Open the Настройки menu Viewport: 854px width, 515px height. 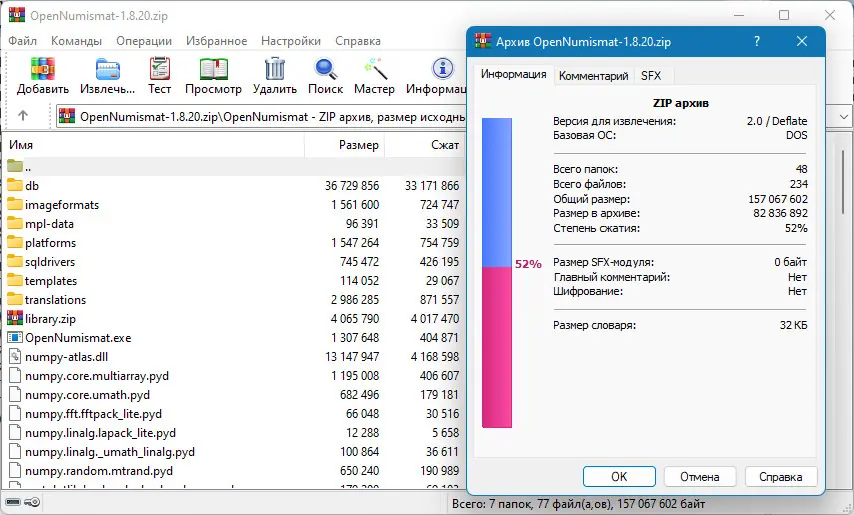click(291, 41)
